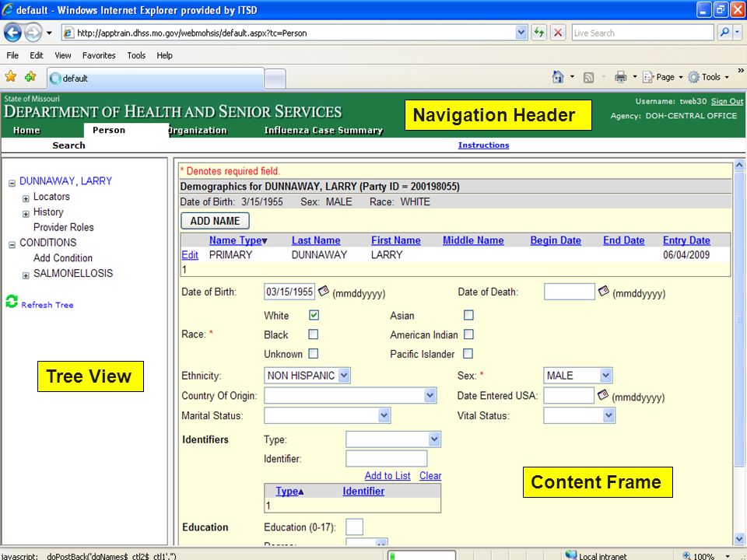Collapse the CONDITIONS tree node
Screen dimensions: 747x560
coord(12,245)
